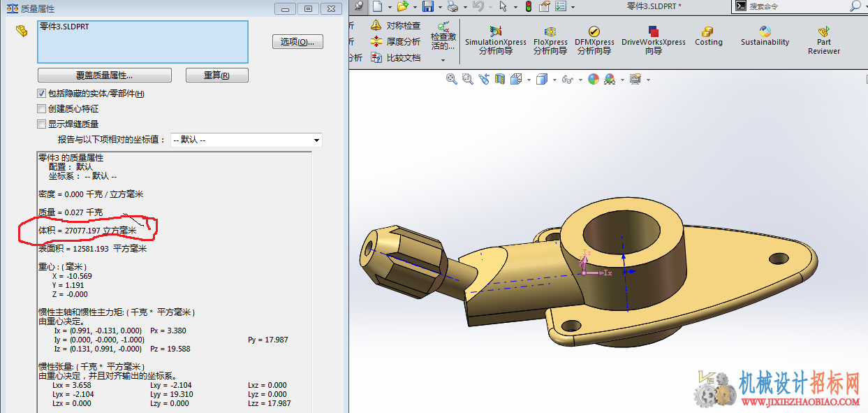Viewport: 868px width, 413px height.
Task: Expand the Hide/Show Items dropdown arrow
Action: click(579, 80)
